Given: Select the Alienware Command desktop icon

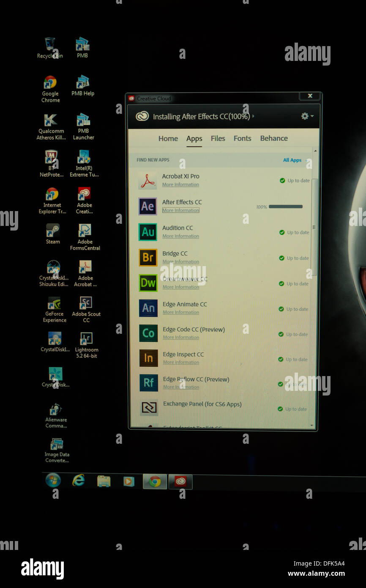Looking at the screenshot, I should 56,415.
